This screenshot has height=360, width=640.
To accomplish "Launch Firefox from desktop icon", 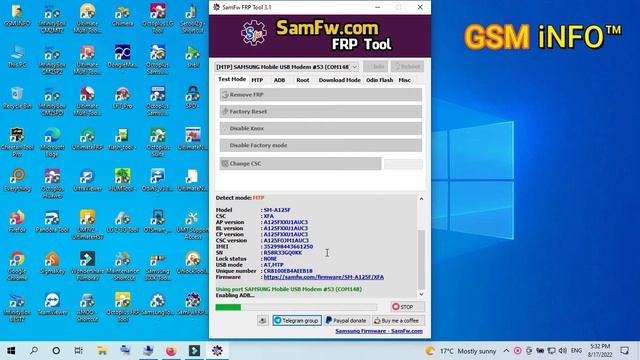I will [x=17, y=222].
